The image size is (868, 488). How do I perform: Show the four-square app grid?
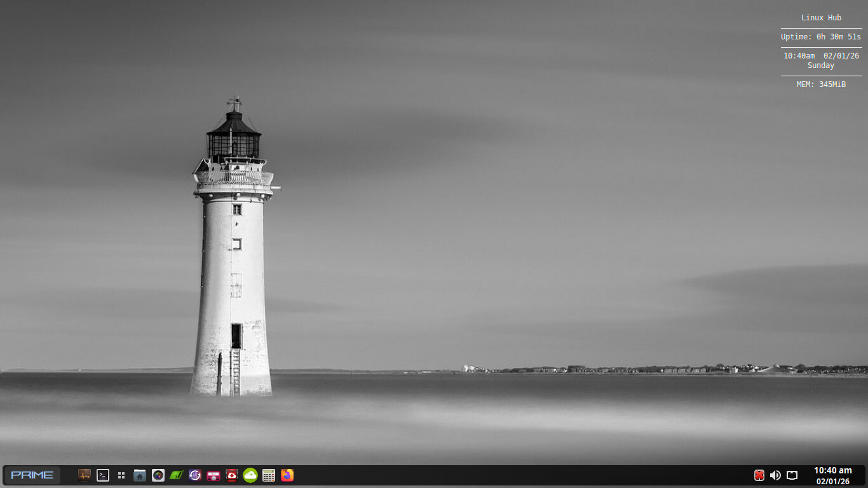[x=121, y=475]
